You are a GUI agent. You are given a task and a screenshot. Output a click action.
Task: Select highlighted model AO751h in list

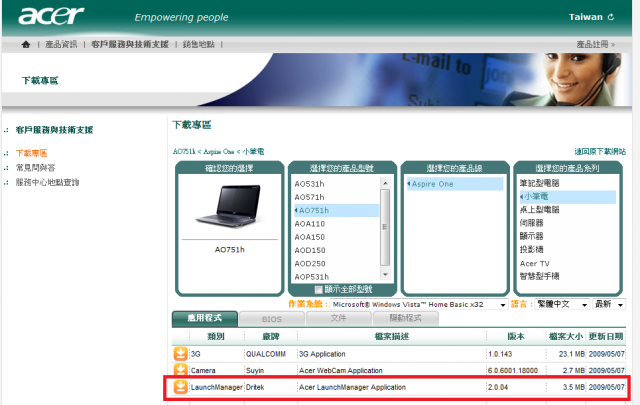pyautogui.click(x=336, y=211)
